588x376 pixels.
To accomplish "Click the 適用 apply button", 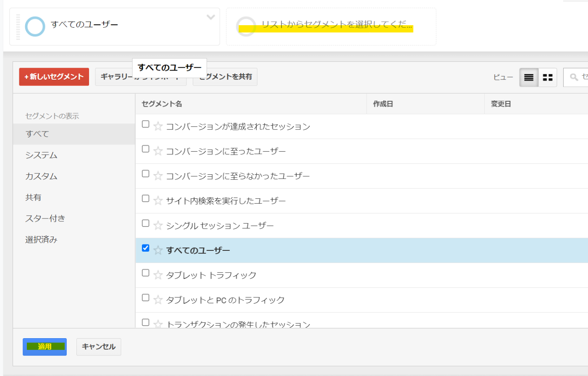I will coord(45,347).
